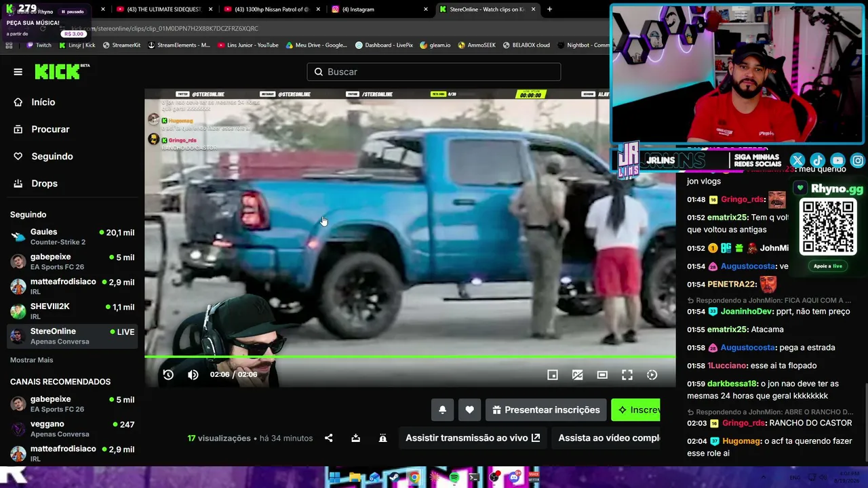Open the BELABOX cloud bookmark
The image size is (868, 488).
point(526,45)
